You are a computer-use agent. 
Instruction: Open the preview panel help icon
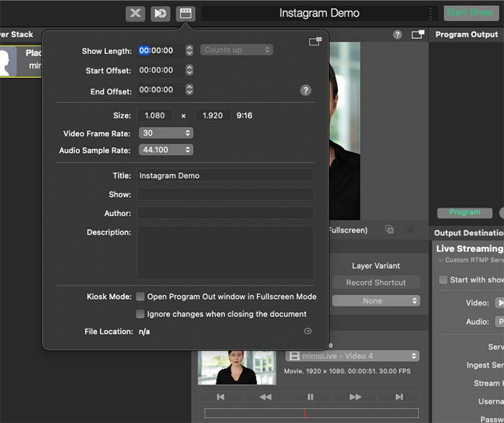[x=397, y=35]
